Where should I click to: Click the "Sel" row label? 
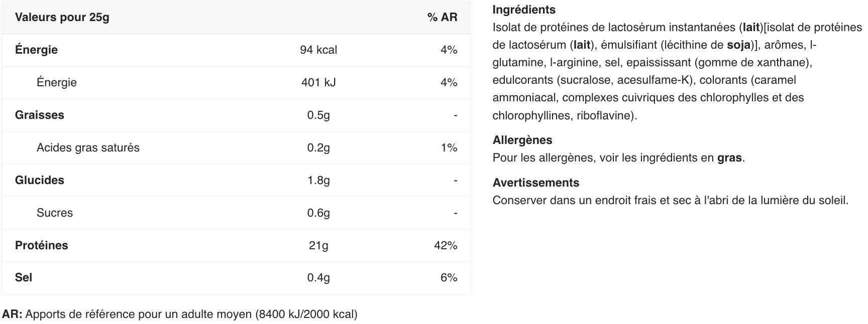[24, 277]
